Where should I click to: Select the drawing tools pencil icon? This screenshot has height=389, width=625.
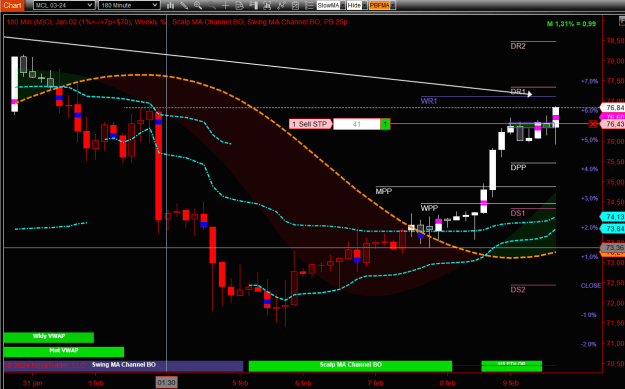[x=184, y=5]
